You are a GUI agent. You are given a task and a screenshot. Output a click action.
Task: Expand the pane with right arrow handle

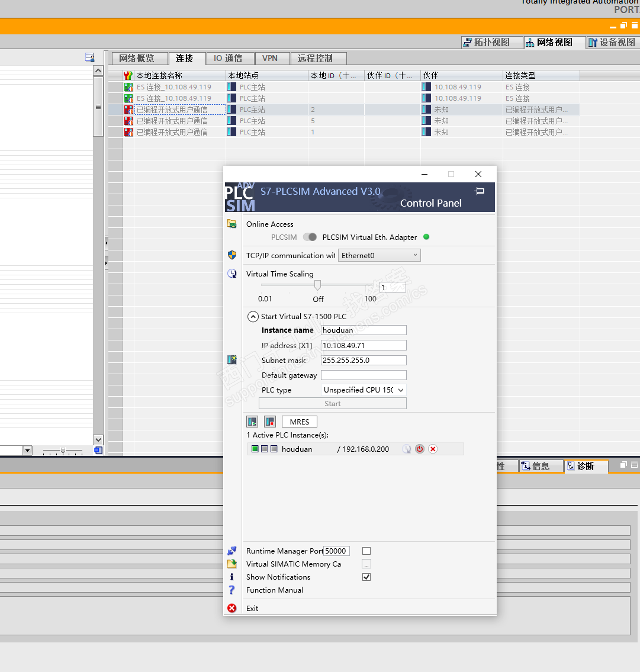click(107, 263)
